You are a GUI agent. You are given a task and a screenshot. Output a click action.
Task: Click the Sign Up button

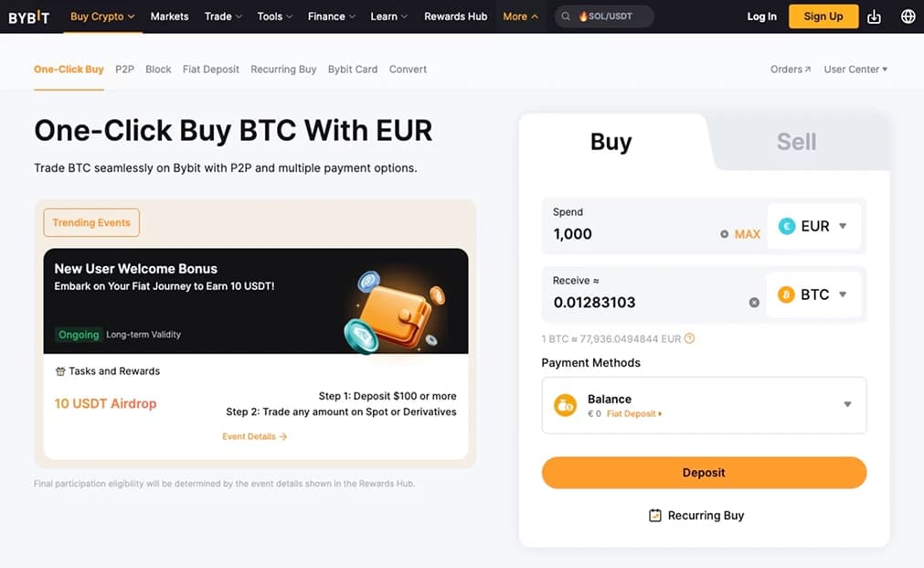pos(822,16)
